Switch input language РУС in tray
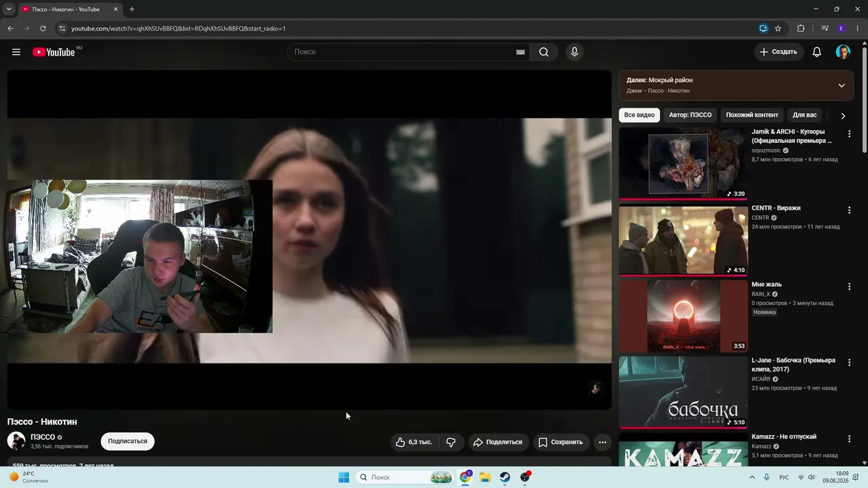868x488 pixels. pos(784,477)
